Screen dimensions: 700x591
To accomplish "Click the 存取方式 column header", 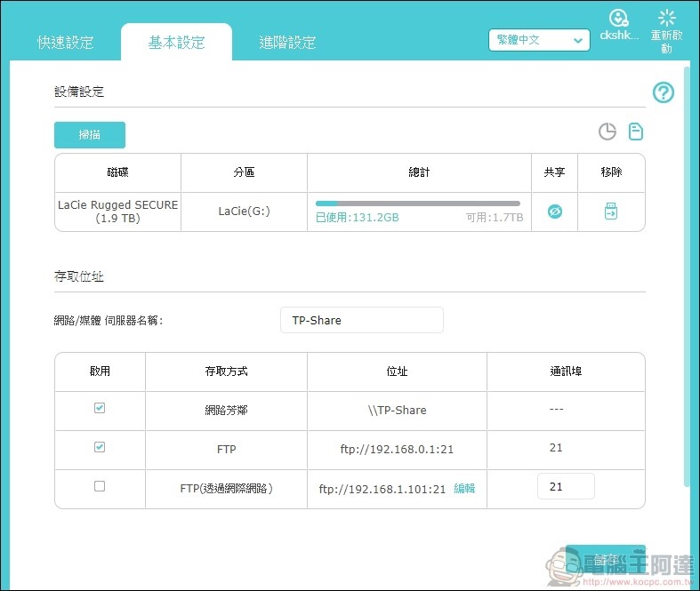I will pyautogui.click(x=226, y=371).
